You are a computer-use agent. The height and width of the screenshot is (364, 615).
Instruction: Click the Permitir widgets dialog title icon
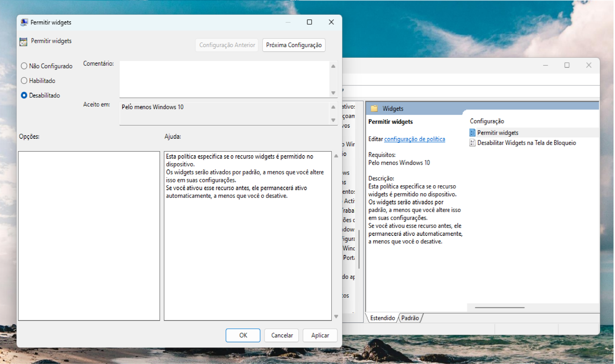[24, 22]
